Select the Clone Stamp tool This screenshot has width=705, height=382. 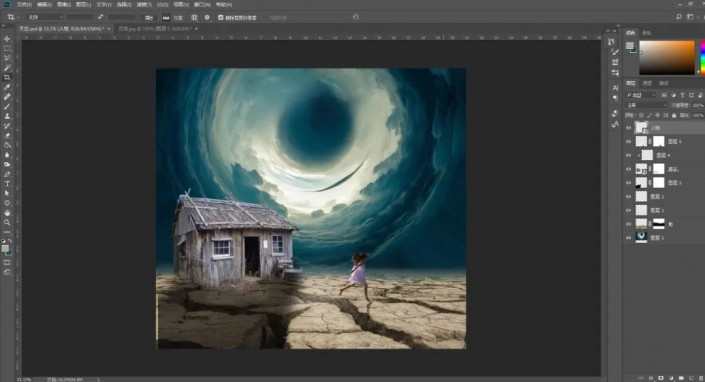7,116
